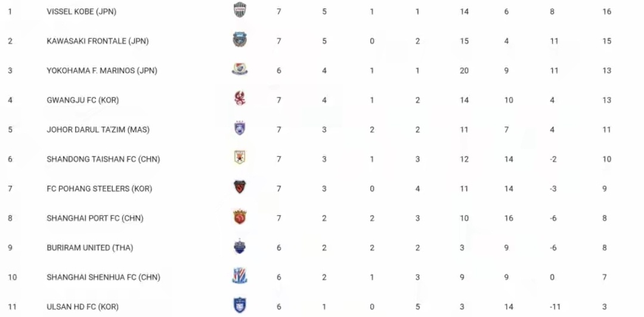Click the Buriram United club crest
The image size is (644, 317).
click(x=240, y=247)
